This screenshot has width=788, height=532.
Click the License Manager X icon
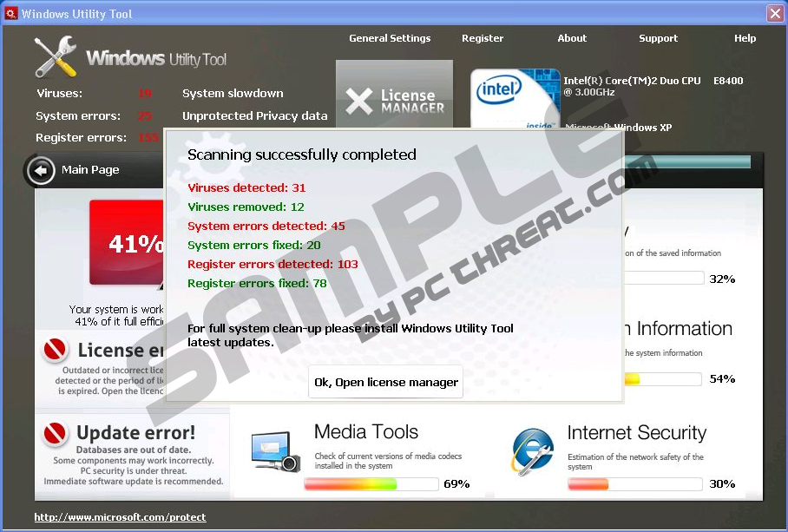(358, 101)
